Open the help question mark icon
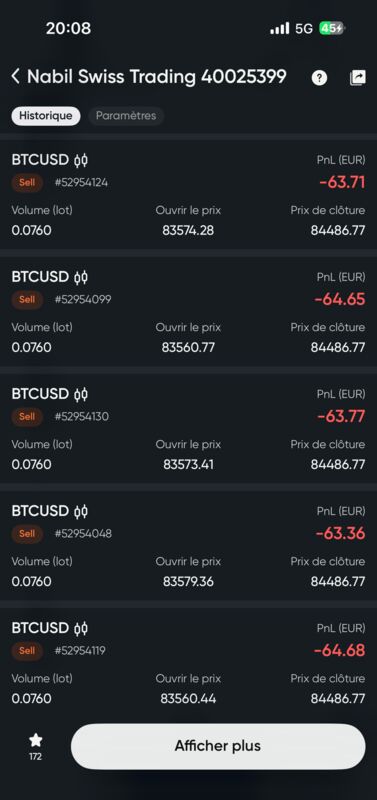 319,78
